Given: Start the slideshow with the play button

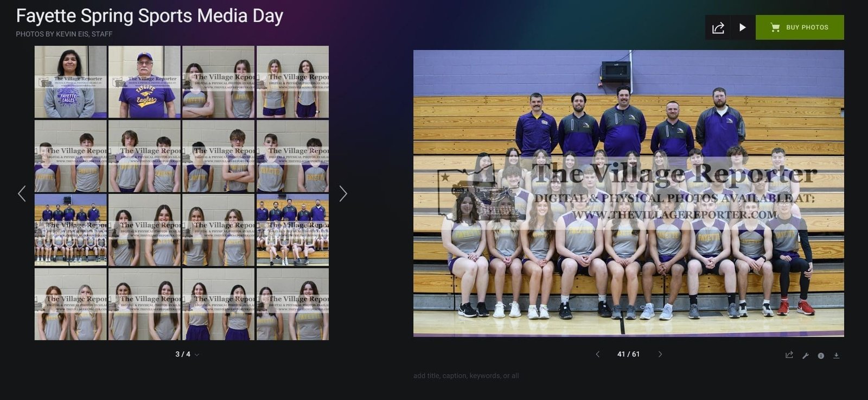Looking at the screenshot, I should [x=743, y=28].
